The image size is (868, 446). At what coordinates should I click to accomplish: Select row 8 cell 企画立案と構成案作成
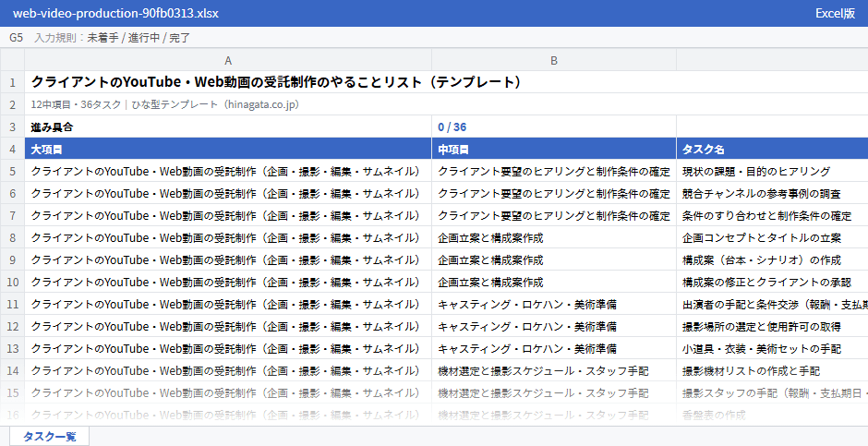click(554, 237)
